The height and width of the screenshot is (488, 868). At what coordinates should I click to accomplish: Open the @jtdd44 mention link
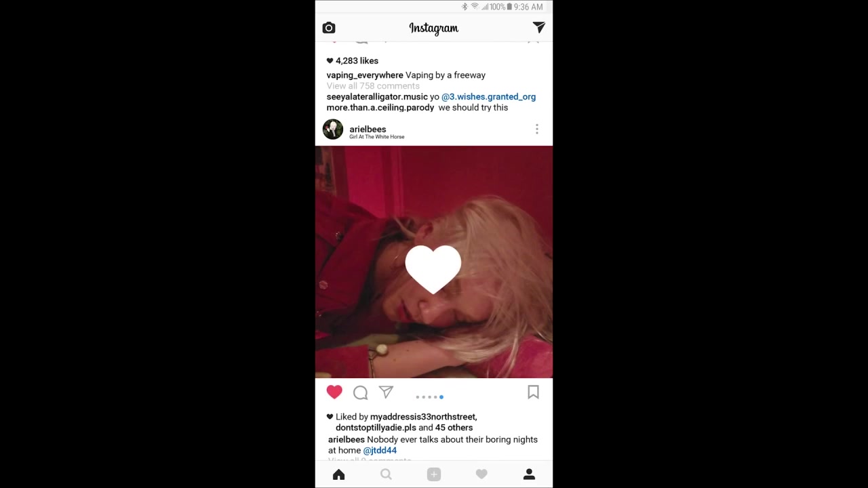[380, 450]
